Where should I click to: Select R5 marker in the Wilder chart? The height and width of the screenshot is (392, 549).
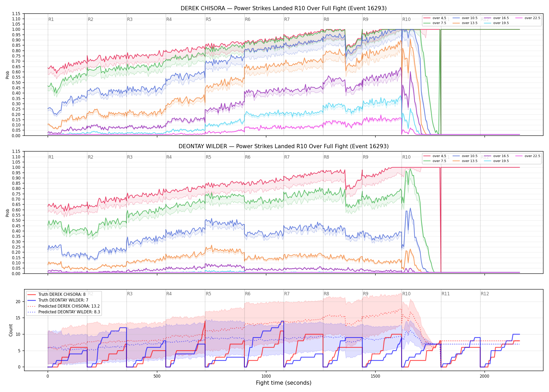pyautogui.click(x=208, y=157)
